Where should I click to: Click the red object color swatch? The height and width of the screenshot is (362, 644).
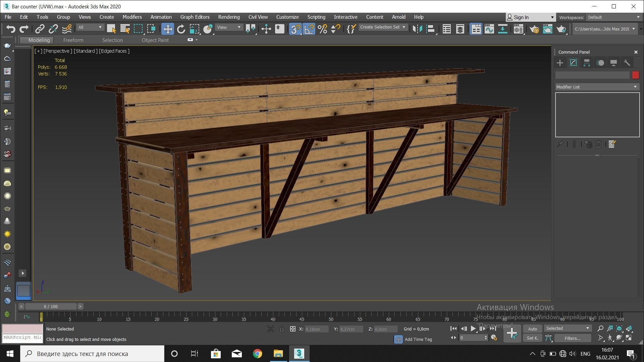[x=635, y=75]
